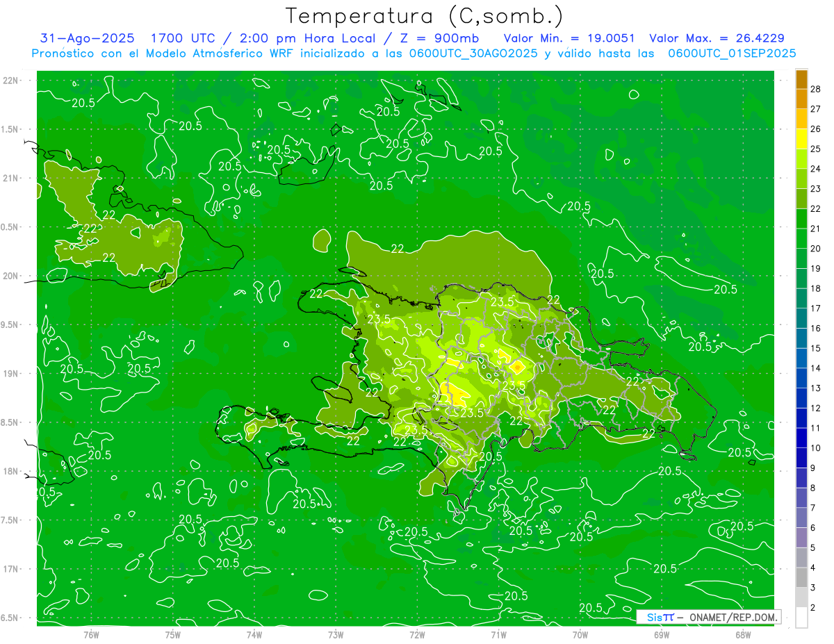The height and width of the screenshot is (644, 834).
Task: Click the title "Temperatura (C,somb.)"
Action: (x=424, y=16)
